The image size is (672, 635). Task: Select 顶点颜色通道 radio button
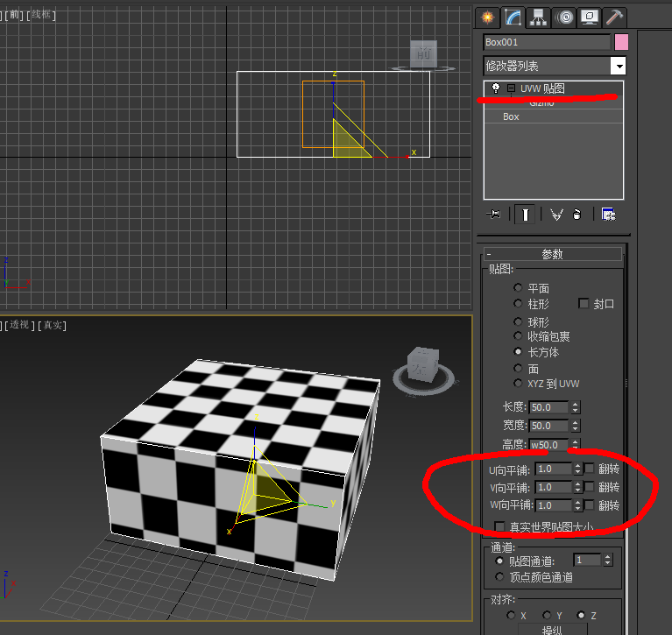[499, 576]
